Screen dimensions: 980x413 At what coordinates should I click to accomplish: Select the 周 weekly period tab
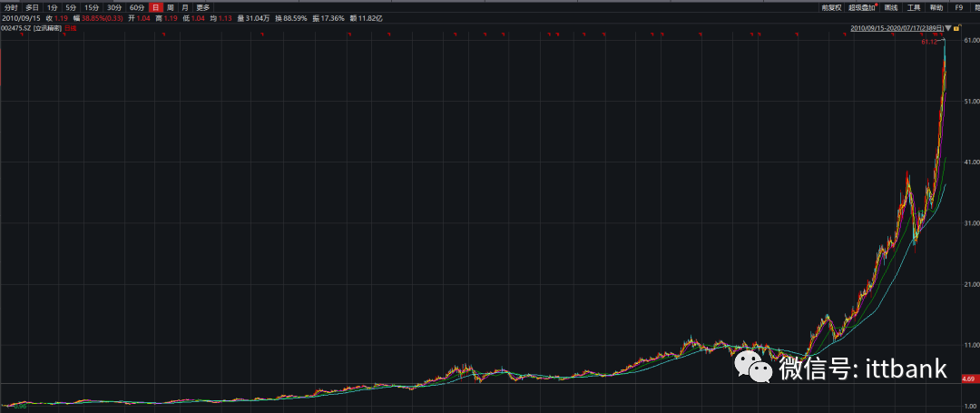[x=170, y=7]
